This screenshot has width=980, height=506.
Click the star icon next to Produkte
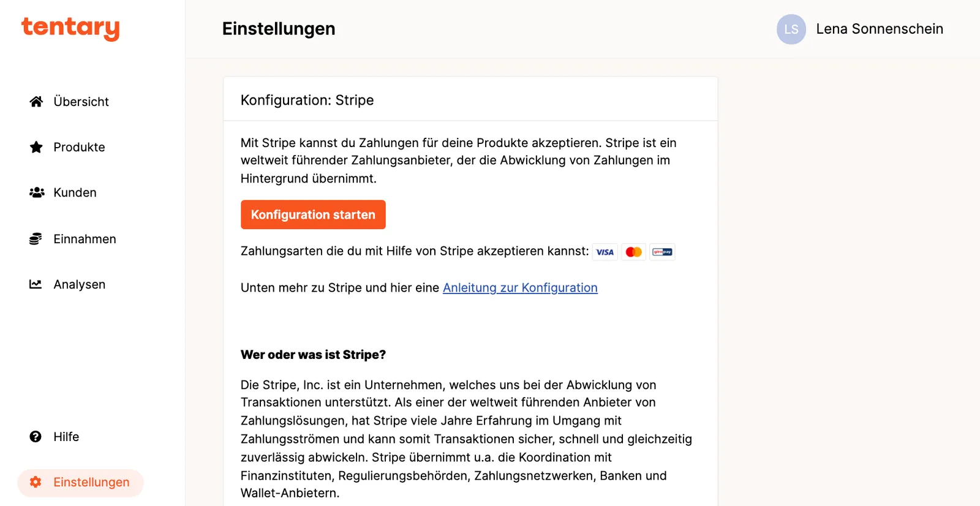pyautogui.click(x=36, y=147)
